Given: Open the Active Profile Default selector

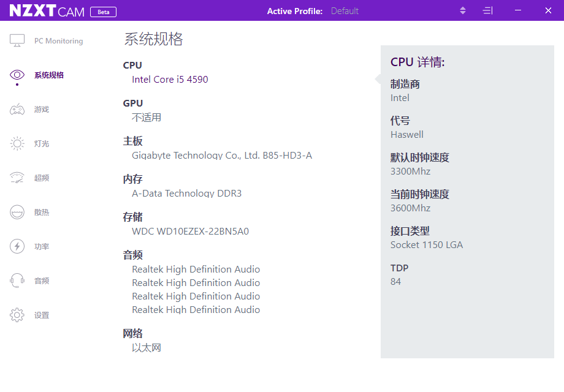Looking at the screenshot, I should pos(345,11).
